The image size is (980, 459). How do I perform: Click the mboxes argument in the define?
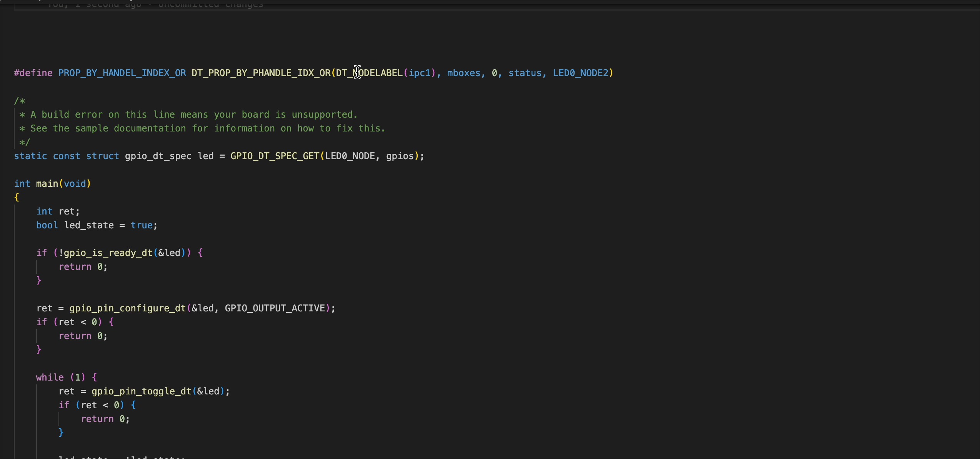click(x=463, y=73)
